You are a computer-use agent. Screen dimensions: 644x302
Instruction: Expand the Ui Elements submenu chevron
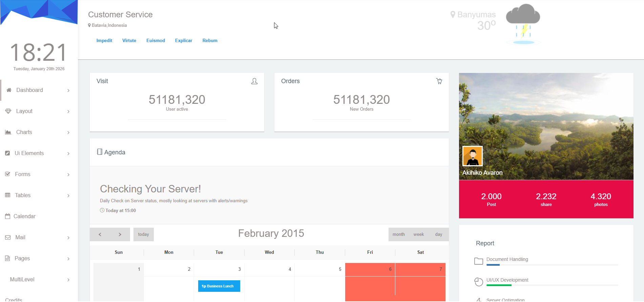68,154
